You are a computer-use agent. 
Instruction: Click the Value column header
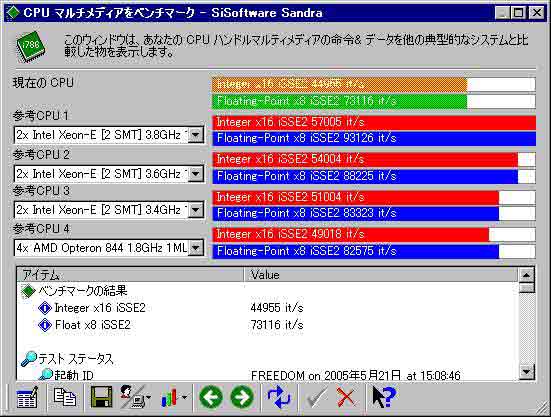[x=381, y=275]
